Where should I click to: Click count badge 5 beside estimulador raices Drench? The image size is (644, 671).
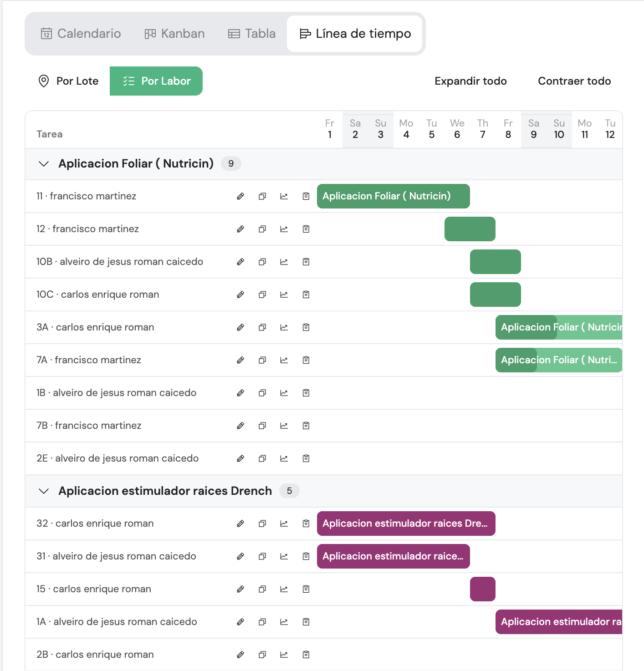pos(289,491)
